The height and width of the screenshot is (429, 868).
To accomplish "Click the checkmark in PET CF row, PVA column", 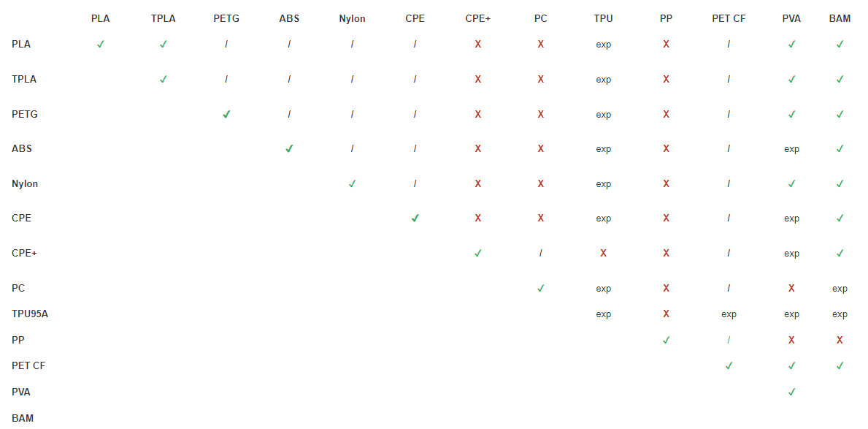I will coord(791,365).
